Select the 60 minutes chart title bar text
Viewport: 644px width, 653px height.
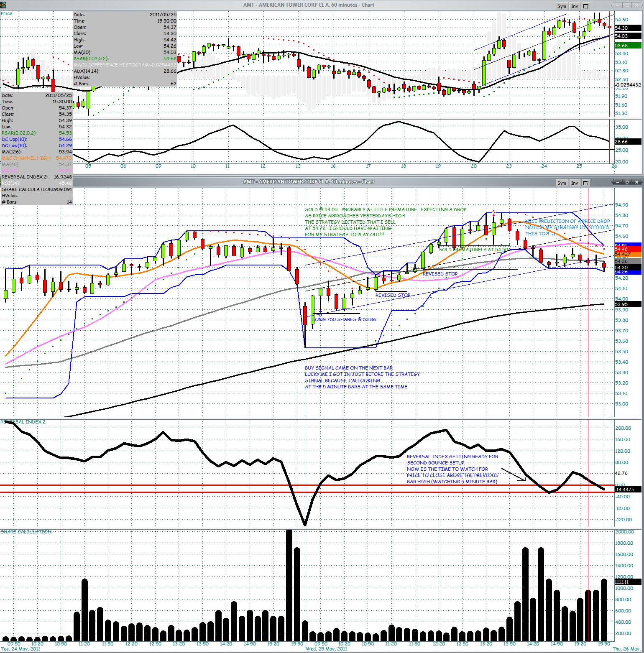(309, 5)
